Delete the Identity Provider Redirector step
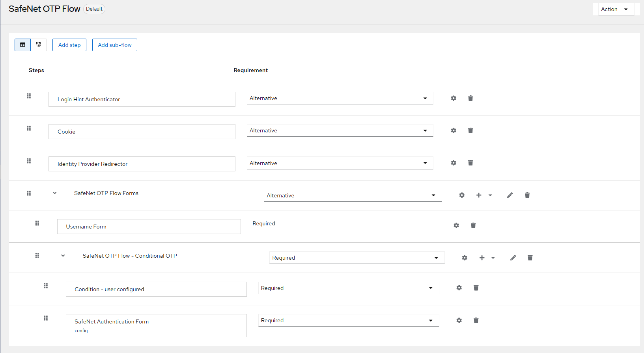 pyautogui.click(x=470, y=163)
